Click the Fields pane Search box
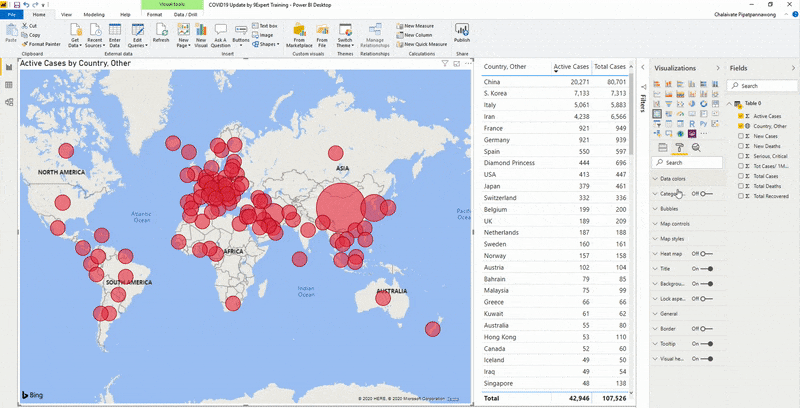Viewport: 800px width, 408px height. coord(762,86)
